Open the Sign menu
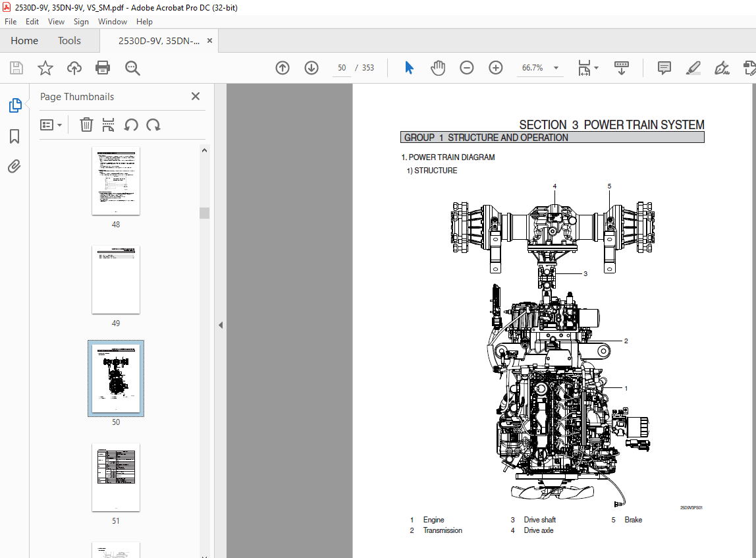This screenshot has width=756, height=558. [81, 22]
